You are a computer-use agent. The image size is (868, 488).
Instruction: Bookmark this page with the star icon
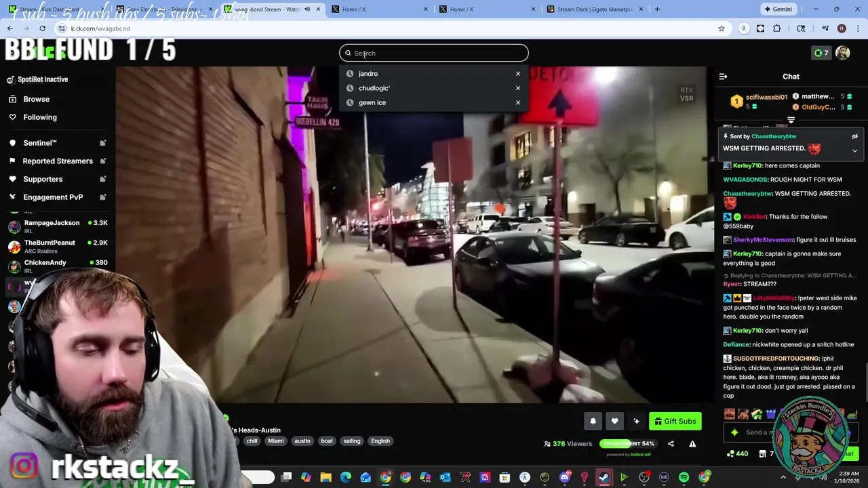click(721, 28)
